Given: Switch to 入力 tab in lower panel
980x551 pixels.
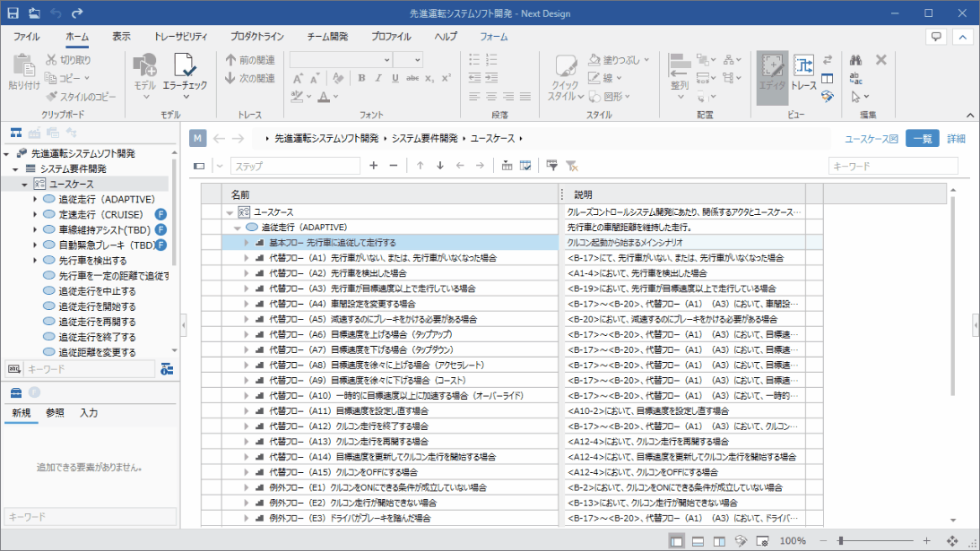Looking at the screenshot, I should (89, 413).
